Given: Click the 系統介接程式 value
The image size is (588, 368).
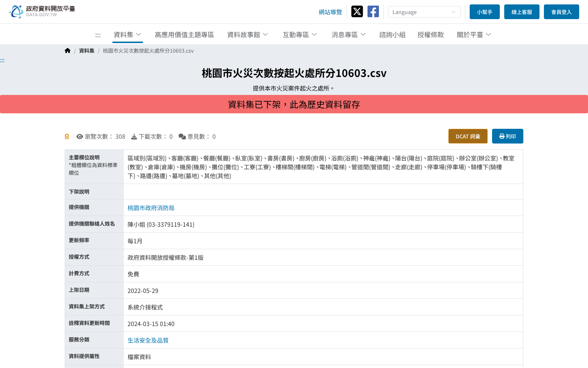Looking at the screenshot, I should [x=145, y=307].
